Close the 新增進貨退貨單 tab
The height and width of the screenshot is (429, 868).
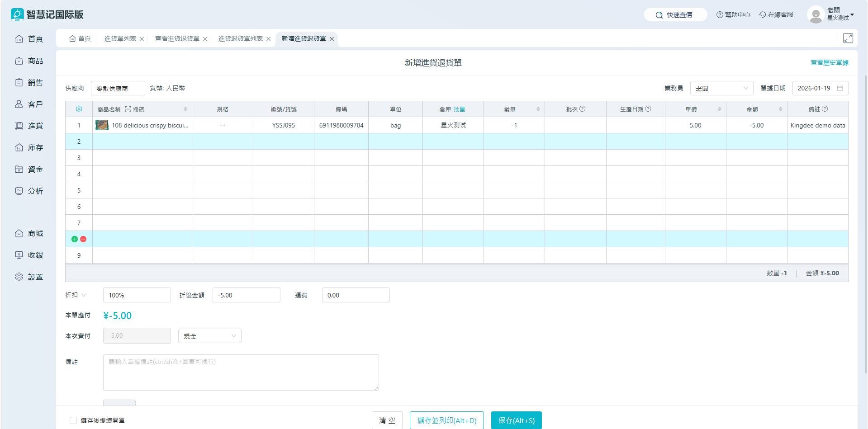pos(332,39)
